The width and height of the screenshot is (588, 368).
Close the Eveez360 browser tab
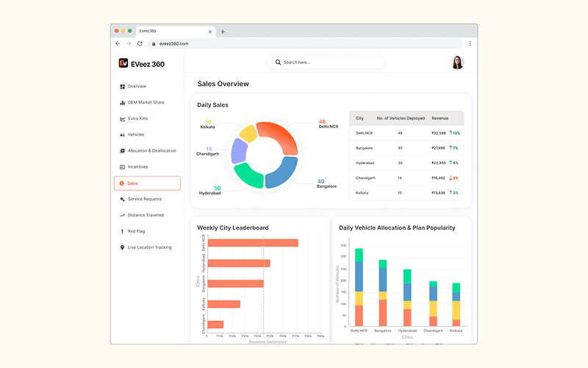(x=210, y=32)
